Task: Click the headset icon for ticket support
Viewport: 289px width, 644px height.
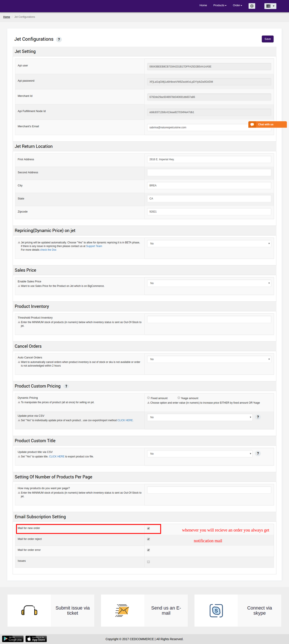Action: coord(29,610)
